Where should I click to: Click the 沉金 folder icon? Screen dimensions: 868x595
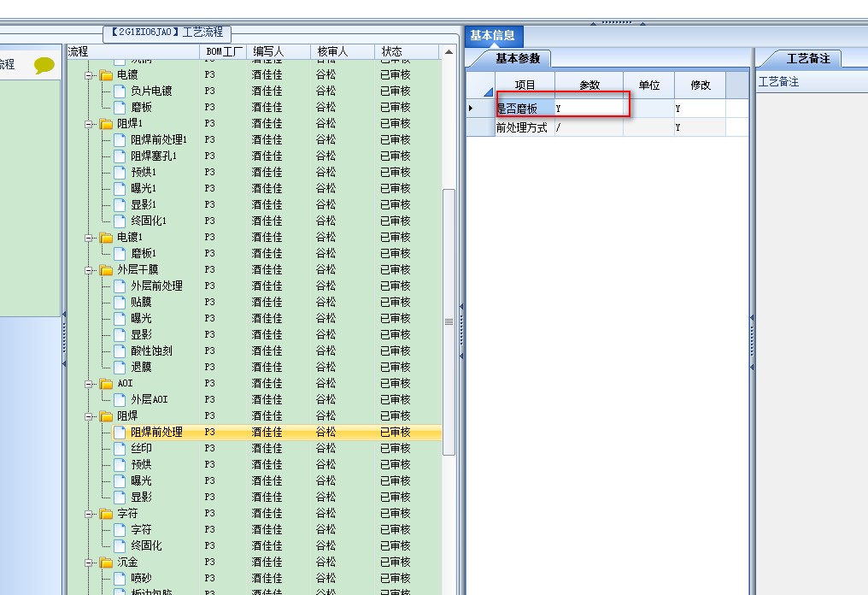pos(106,563)
